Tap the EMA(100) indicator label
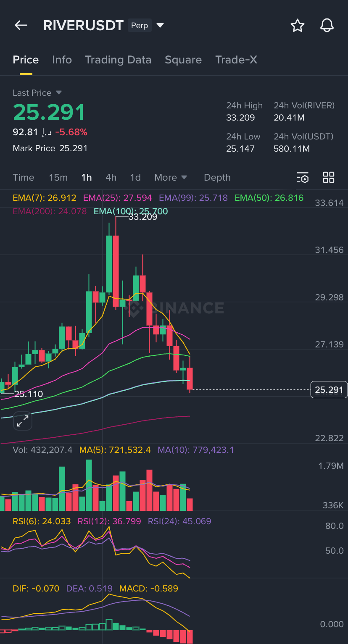The image size is (348, 644). [x=131, y=211]
